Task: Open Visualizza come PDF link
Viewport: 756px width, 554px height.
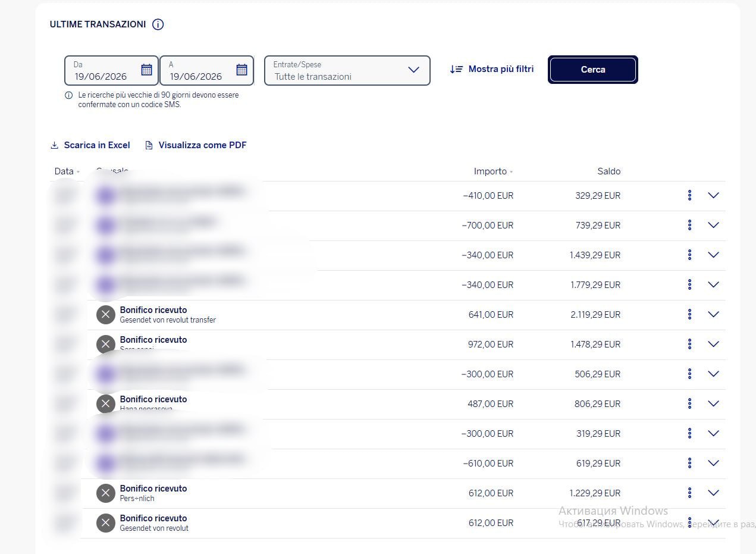Action: coord(196,145)
